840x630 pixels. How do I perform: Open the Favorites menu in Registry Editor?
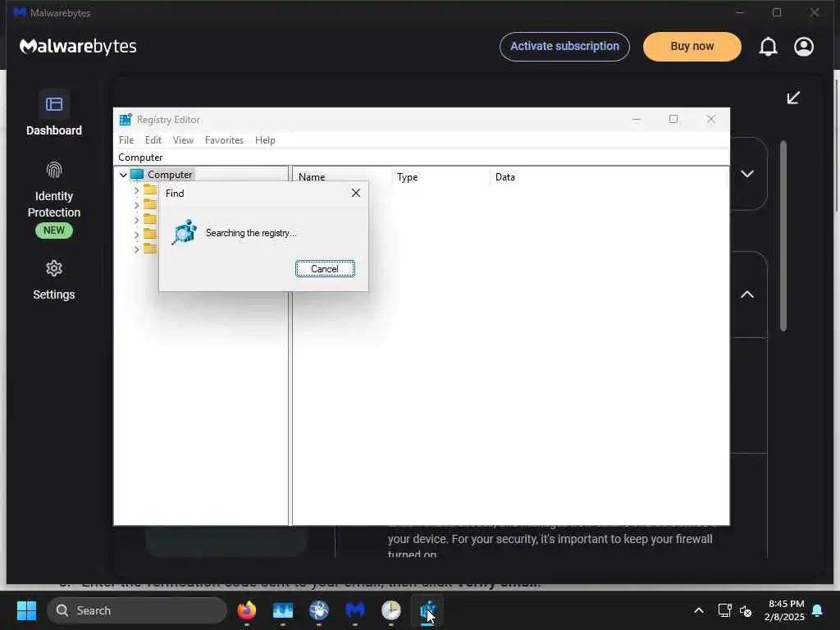tap(224, 139)
